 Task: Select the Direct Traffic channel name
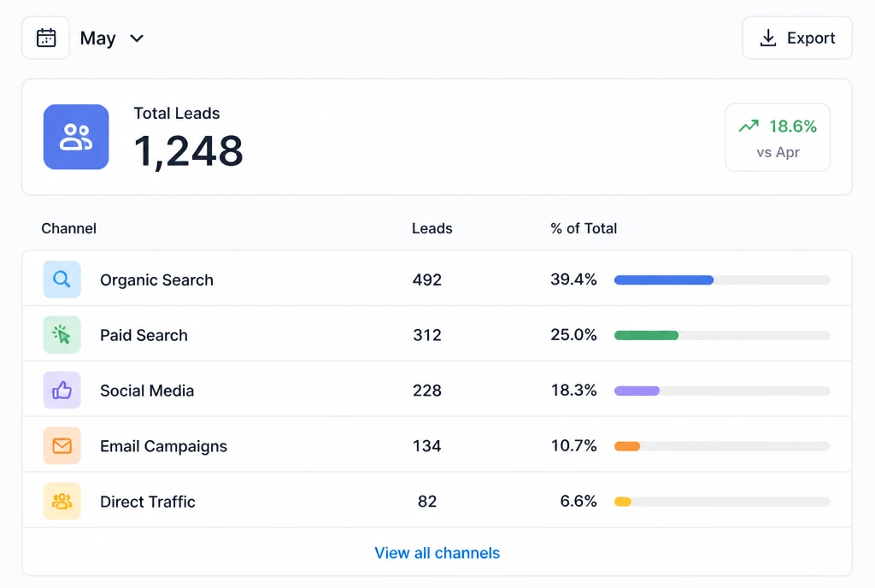(148, 502)
